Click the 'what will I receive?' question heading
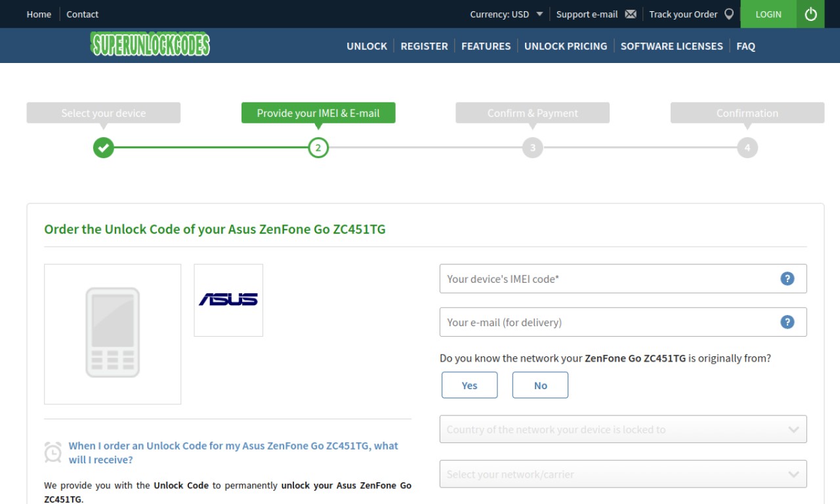This screenshot has height=504, width=840. 233,453
